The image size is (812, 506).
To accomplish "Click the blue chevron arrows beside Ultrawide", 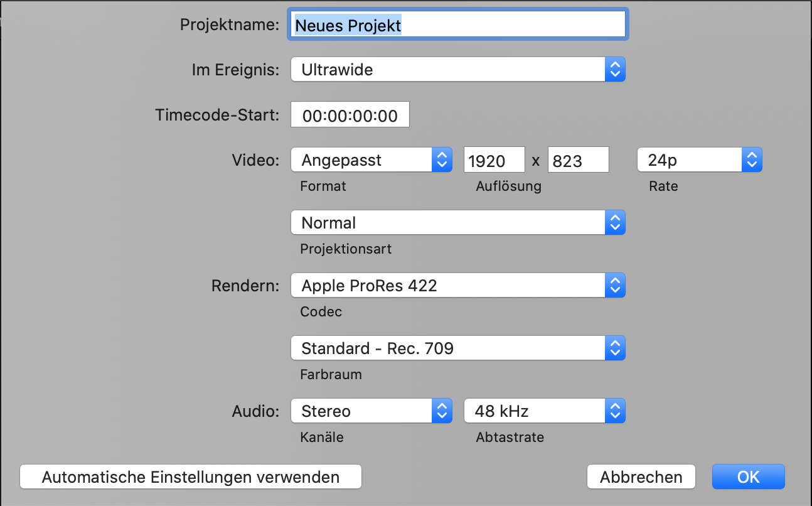I will pos(615,70).
